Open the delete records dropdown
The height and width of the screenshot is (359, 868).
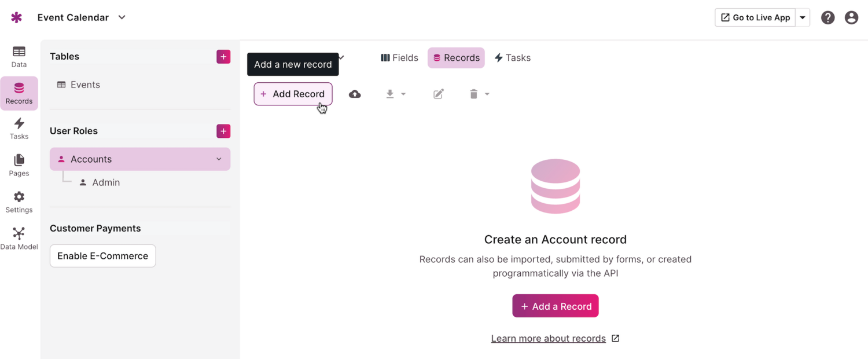(x=479, y=94)
